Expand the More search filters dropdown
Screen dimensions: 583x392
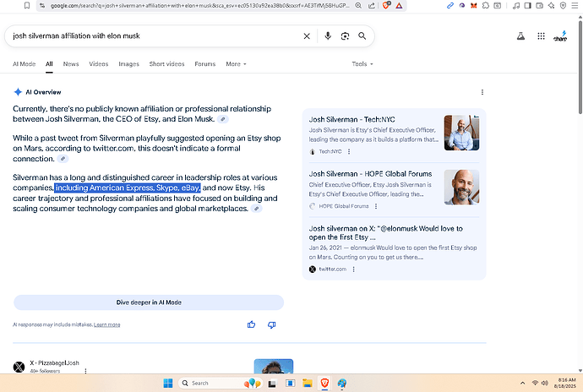[x=236, y=64]
